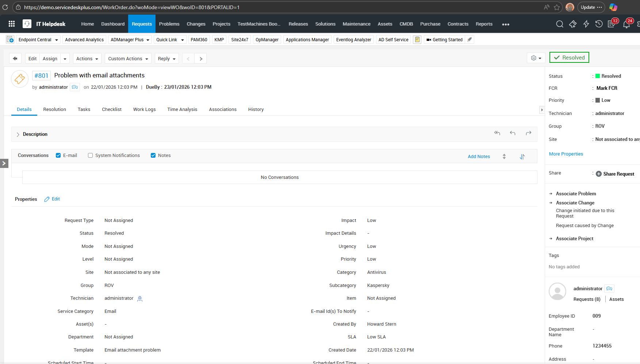Open the Time Analysis tab
This screenshot has width=640, height=364.
182,110
